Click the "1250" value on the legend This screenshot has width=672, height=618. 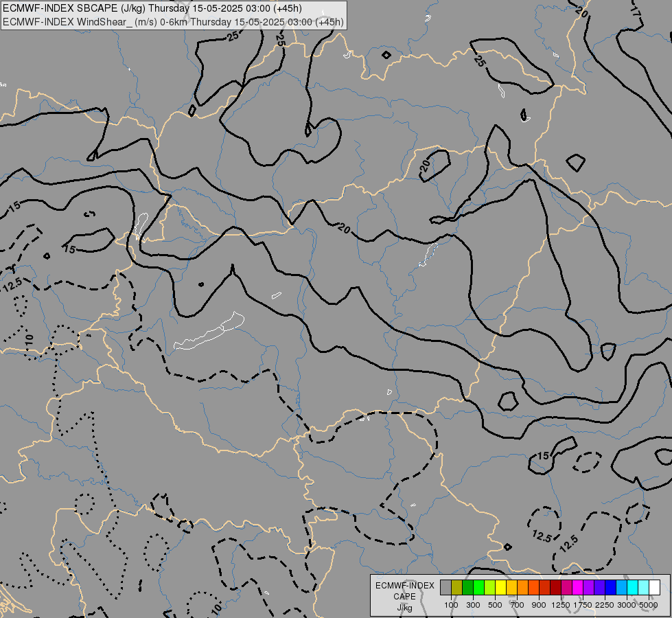[x=561, y=605]
